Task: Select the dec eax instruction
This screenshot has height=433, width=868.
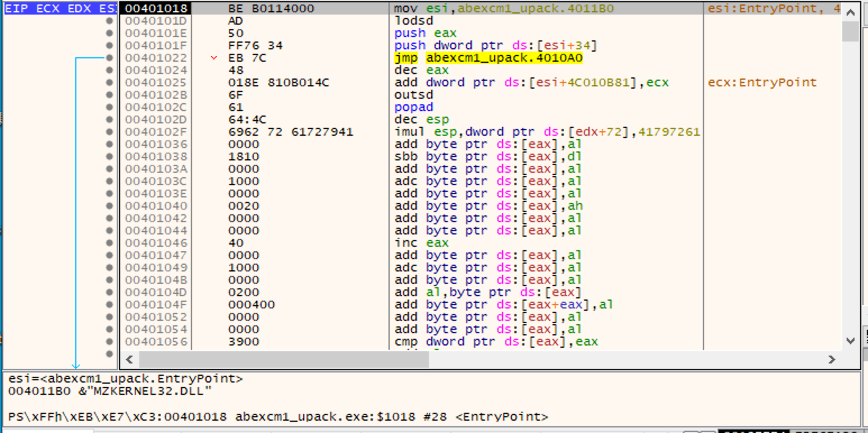Action: 421,70
